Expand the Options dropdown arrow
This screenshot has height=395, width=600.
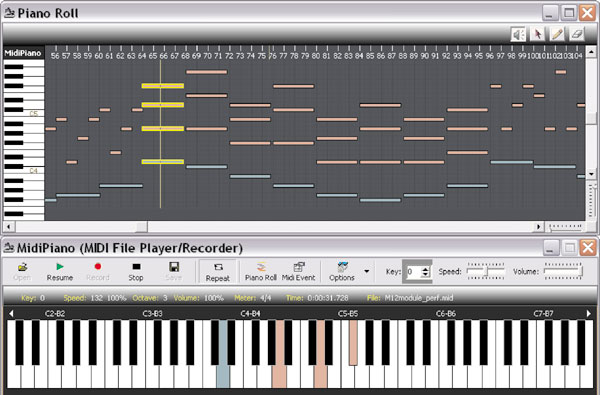coord(367,271)
